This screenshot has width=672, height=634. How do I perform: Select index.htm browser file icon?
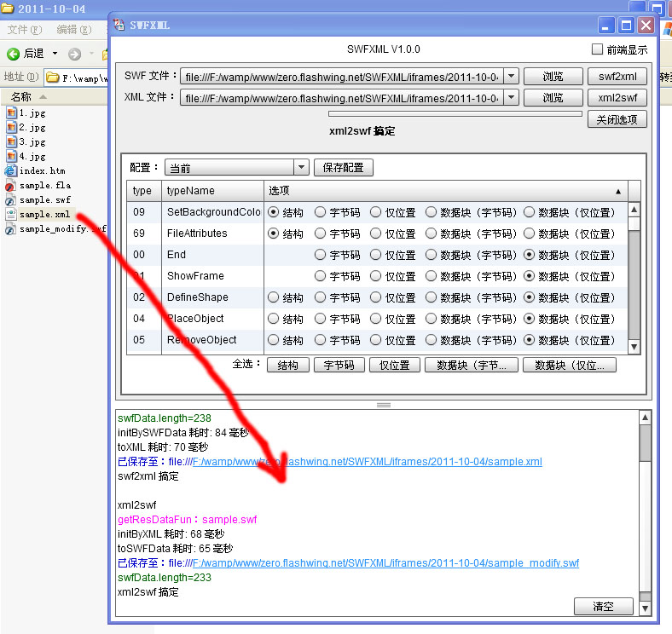tap(11, 171)
